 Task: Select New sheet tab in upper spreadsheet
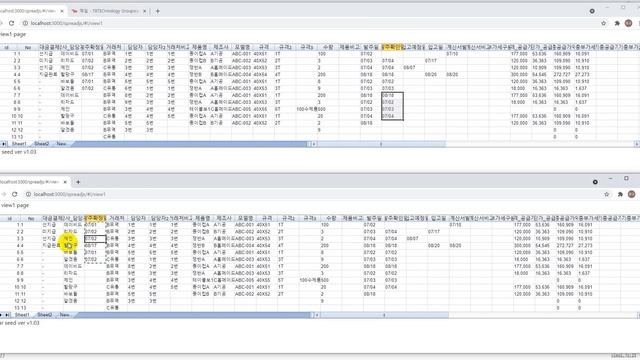click(x=61, y=144)
